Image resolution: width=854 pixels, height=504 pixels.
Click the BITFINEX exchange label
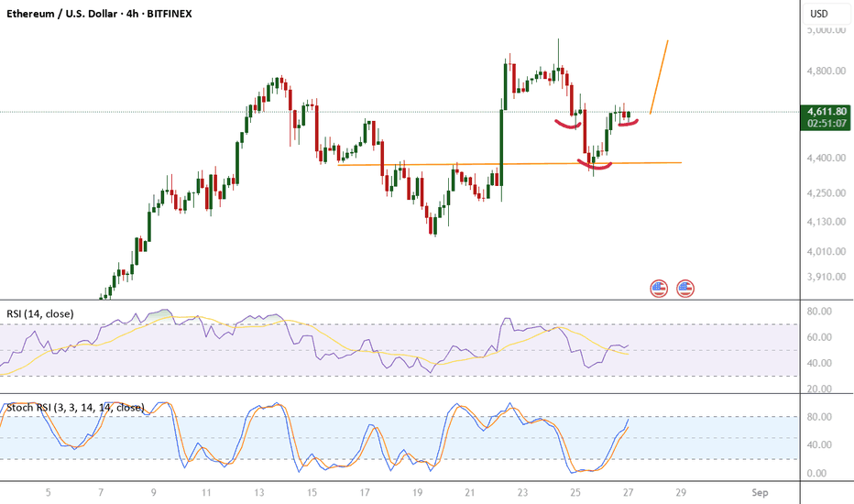coord(179,15)
